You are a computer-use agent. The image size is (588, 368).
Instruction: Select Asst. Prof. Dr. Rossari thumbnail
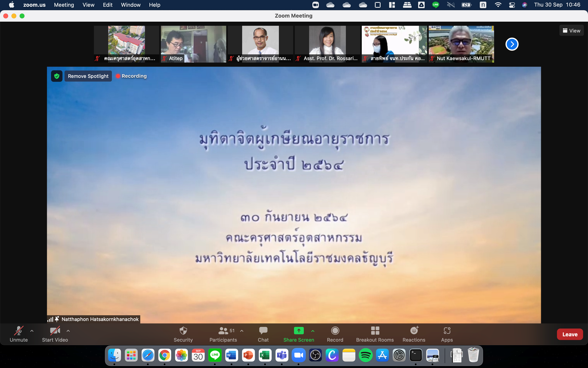327,44
